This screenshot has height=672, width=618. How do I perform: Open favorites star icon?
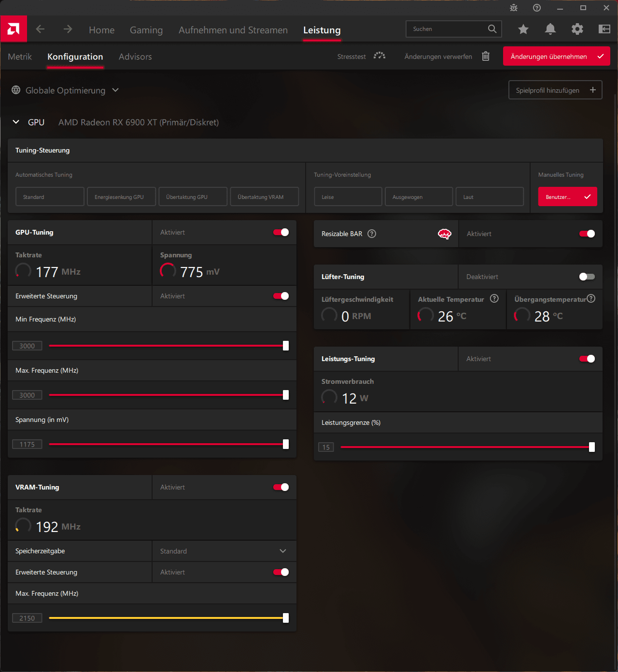(523, 29)
